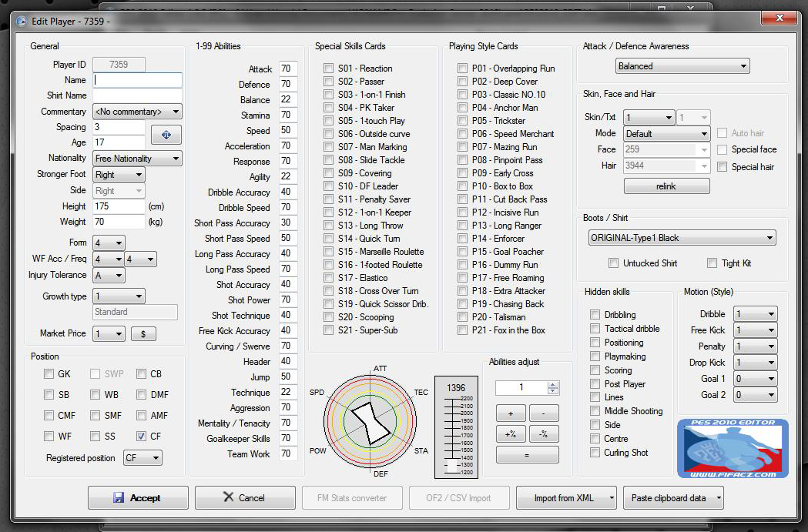Click the floppy disk Accept button
808x532 pixels.
click(x=138, y=497)
